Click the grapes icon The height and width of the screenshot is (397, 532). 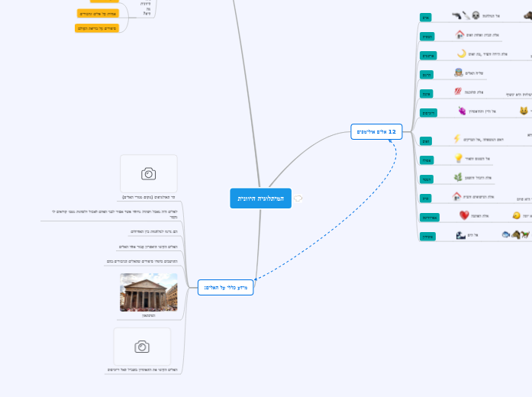pos(461,111)
